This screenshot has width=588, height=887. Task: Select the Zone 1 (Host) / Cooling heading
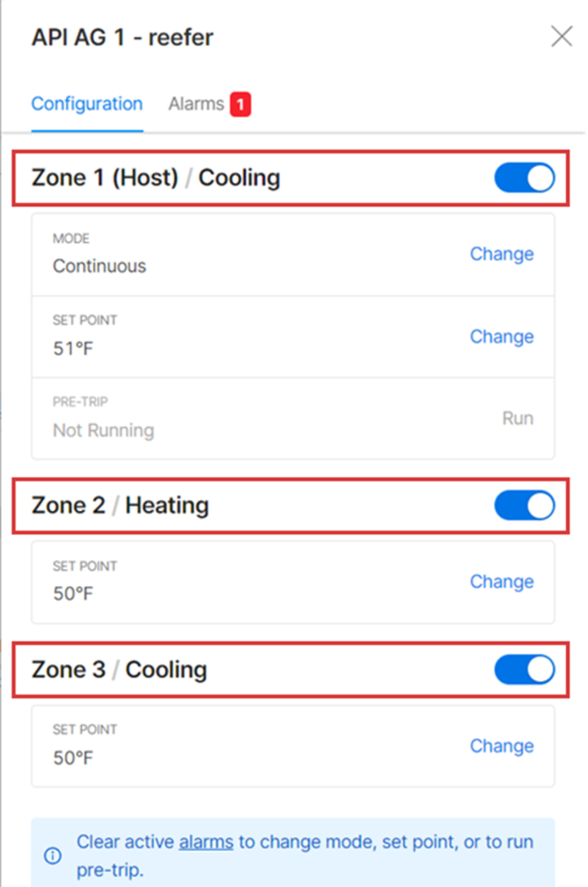coord(155,178)
